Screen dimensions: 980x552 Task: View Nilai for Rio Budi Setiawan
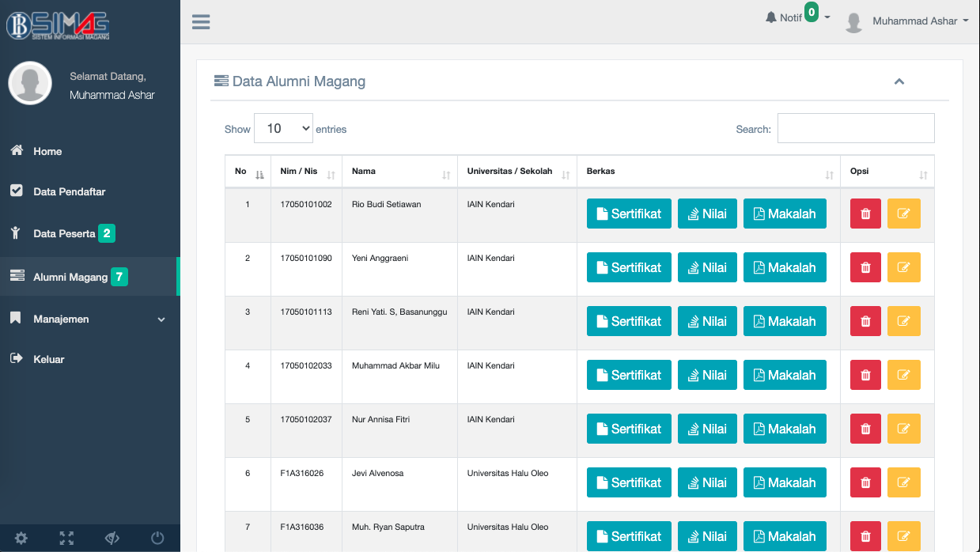coord(707,214)
